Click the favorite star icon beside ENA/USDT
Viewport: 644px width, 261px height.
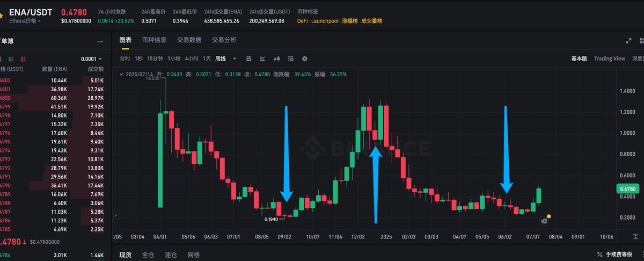coord(2,15)
